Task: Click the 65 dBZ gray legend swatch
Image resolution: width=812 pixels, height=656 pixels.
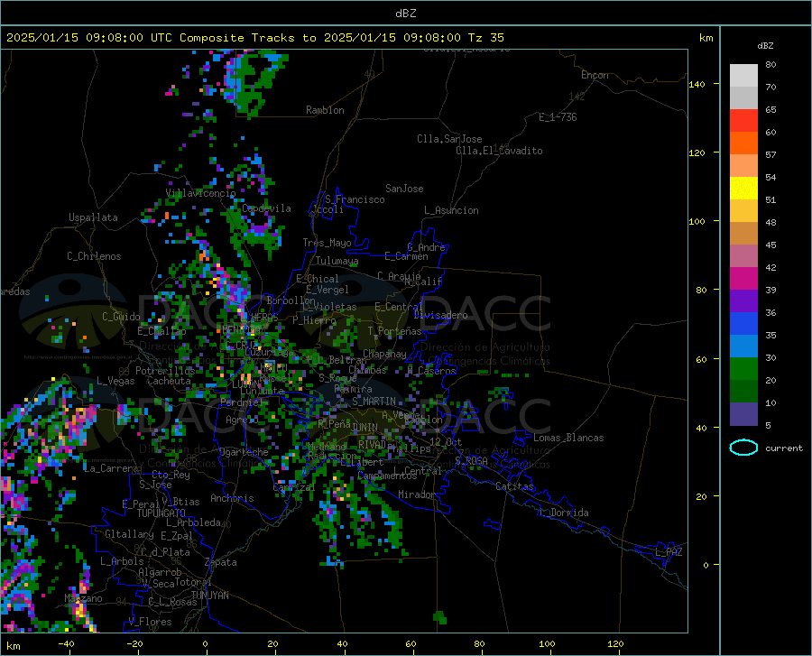Action: pyautogui.click(x=743, y=97)
